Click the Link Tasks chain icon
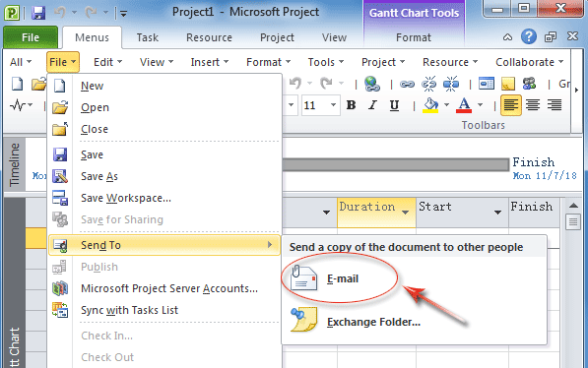This screenshot has width=588, height=368. point(407,84)
